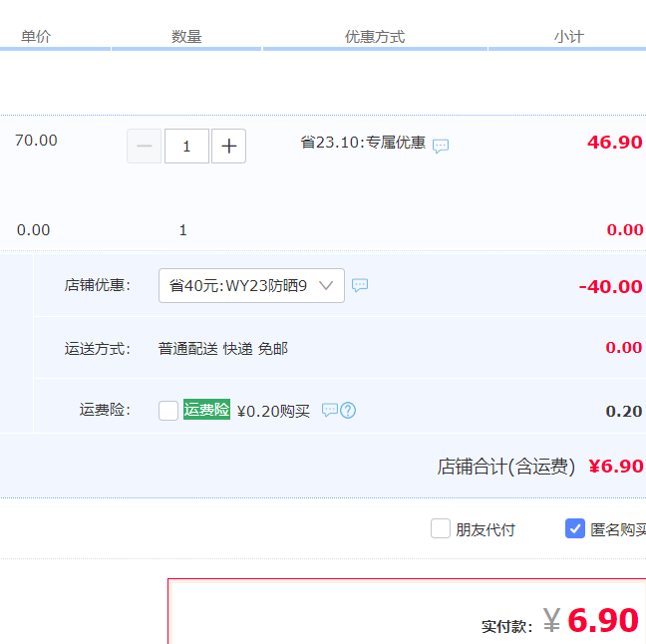Click the shipping text 普通配送 快递 免邮
This screenshot has width=646, height=644.
click(x=223, y=349)
